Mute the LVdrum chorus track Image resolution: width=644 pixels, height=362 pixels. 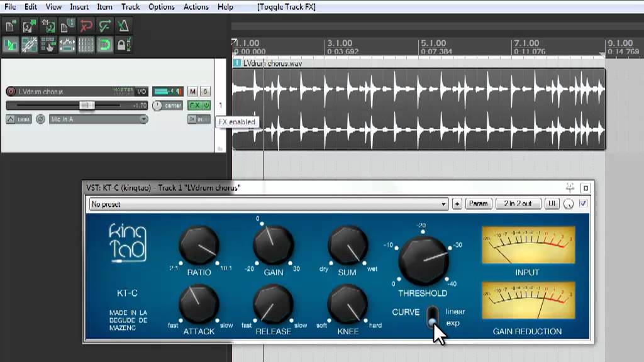tap(192, 92)
